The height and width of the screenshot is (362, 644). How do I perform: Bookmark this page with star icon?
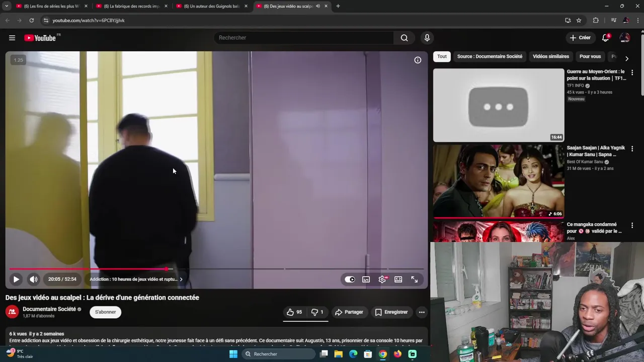579,20
